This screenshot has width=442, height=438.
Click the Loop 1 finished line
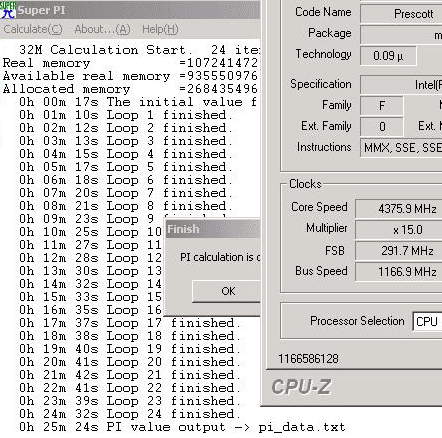coord(126,115)
